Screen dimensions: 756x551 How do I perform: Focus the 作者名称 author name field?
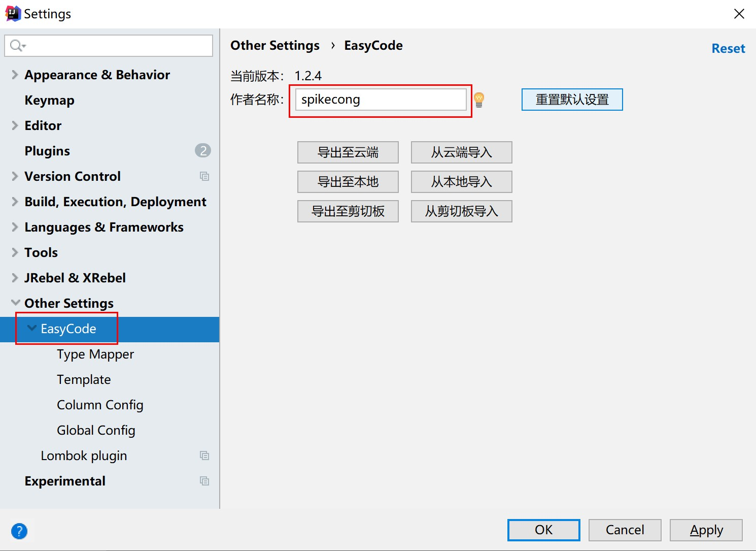pyautogui.click(x=381, y=100)
